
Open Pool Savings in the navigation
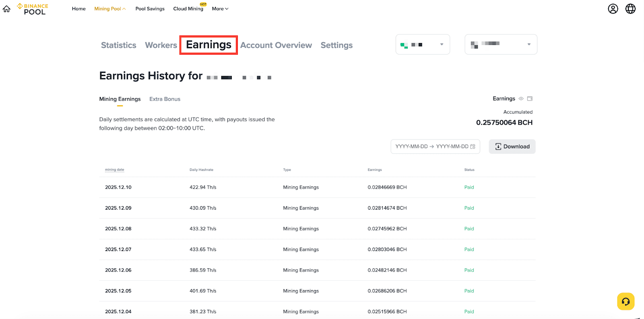pyautogui.click(x=150, y=9)
